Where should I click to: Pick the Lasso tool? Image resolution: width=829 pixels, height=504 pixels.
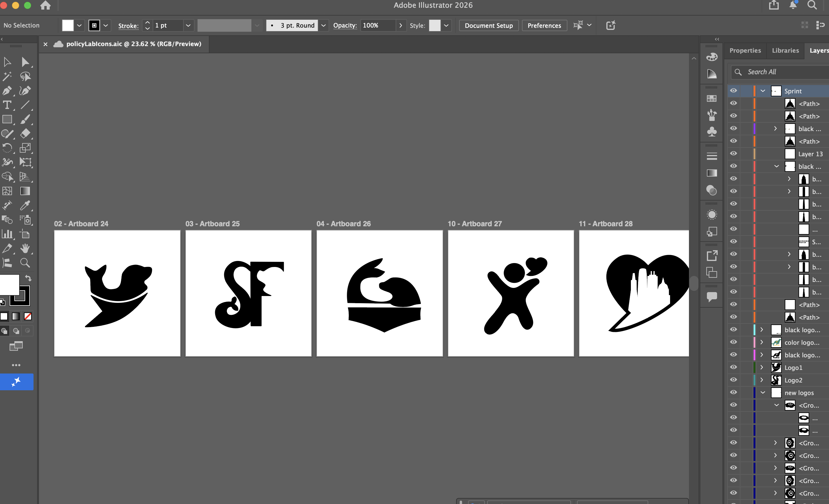(25, 76)
